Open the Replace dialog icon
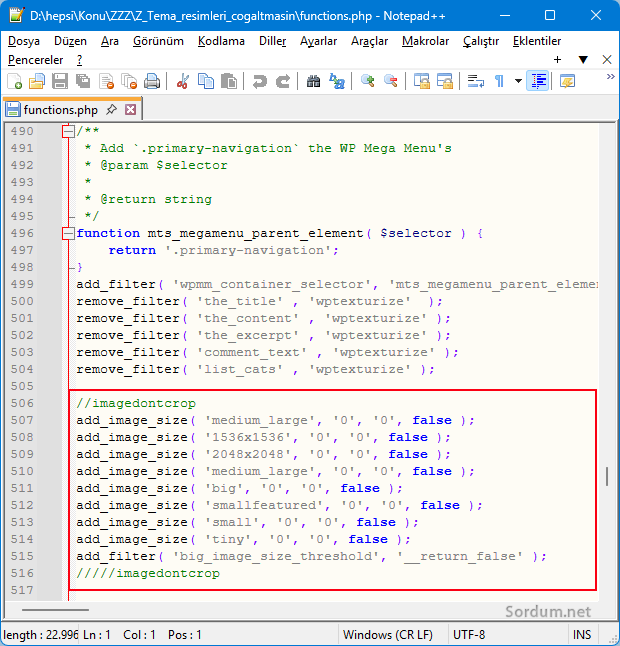 [x=337, y=81]
